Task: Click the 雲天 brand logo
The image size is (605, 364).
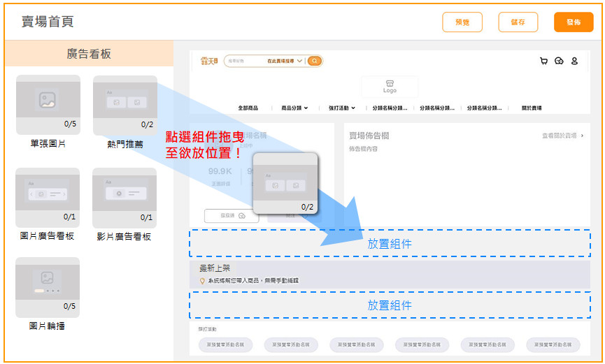Action: click(209, 61)
